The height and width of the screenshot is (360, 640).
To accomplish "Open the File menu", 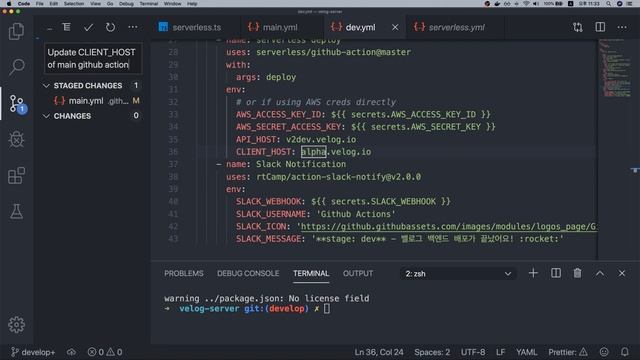I will pyautogui.click(x=40, y=4).
